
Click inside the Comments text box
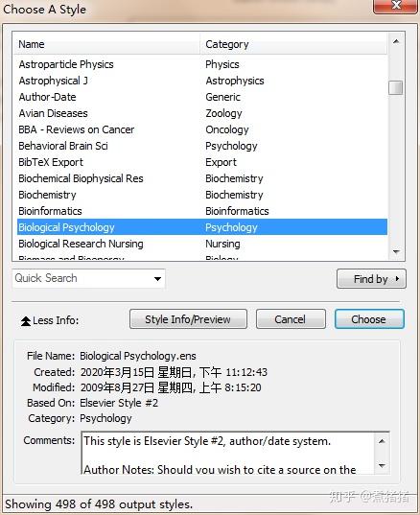coord(228,454)
